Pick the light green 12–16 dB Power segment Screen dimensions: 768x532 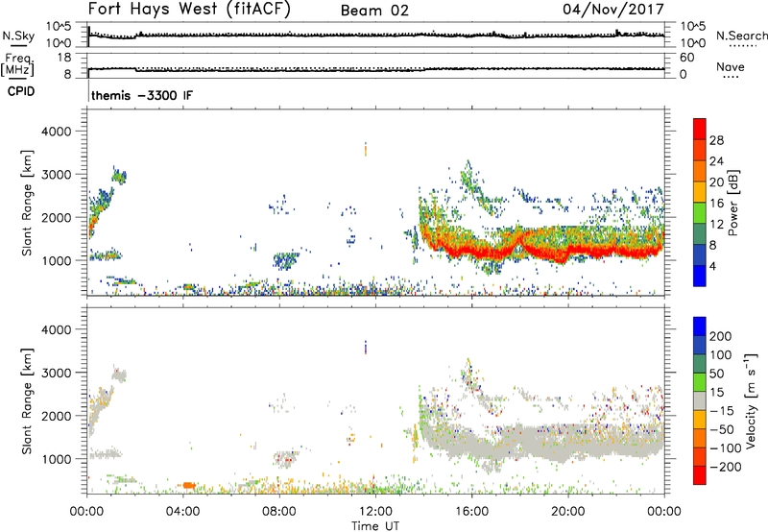(x=700, y=212)
